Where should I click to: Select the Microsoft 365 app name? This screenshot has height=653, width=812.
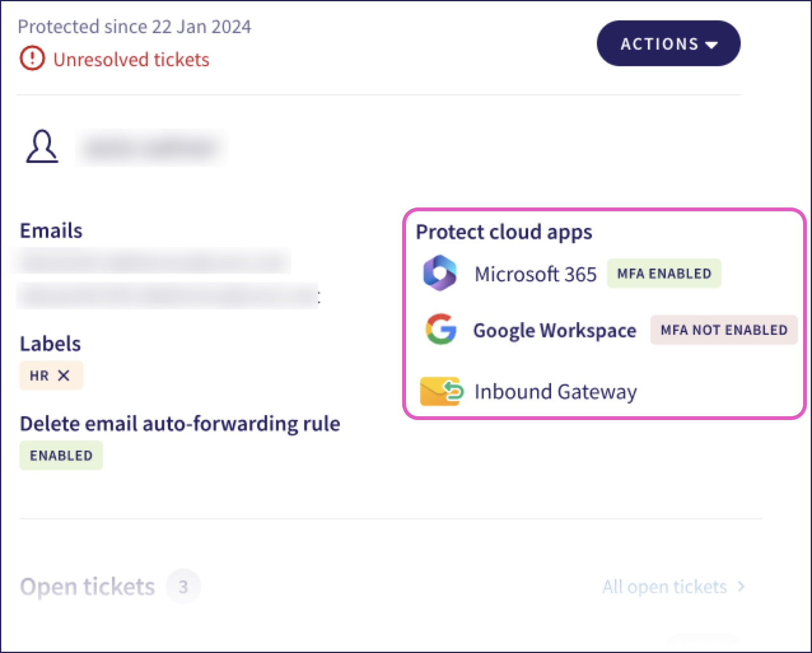coord(535,274)
